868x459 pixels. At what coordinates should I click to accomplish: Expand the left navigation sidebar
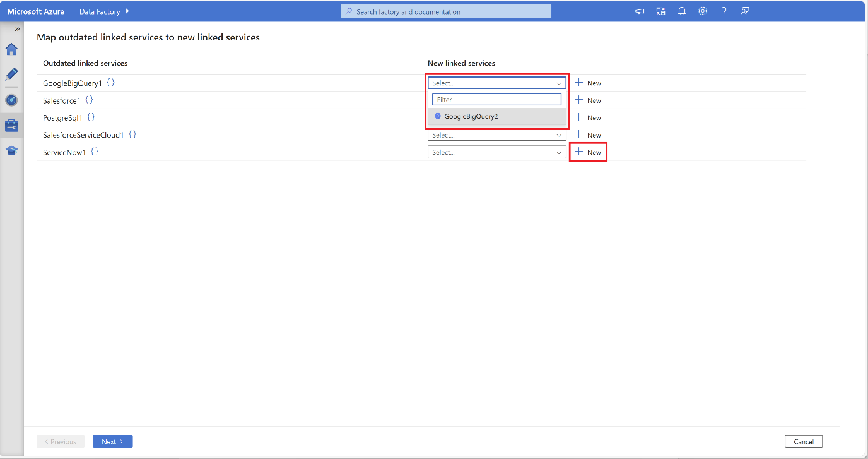(x=17, y=29)
